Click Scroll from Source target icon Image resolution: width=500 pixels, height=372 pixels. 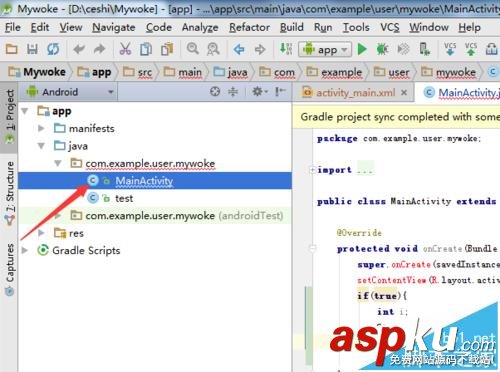pyautogui.click(x=215, y=91)
